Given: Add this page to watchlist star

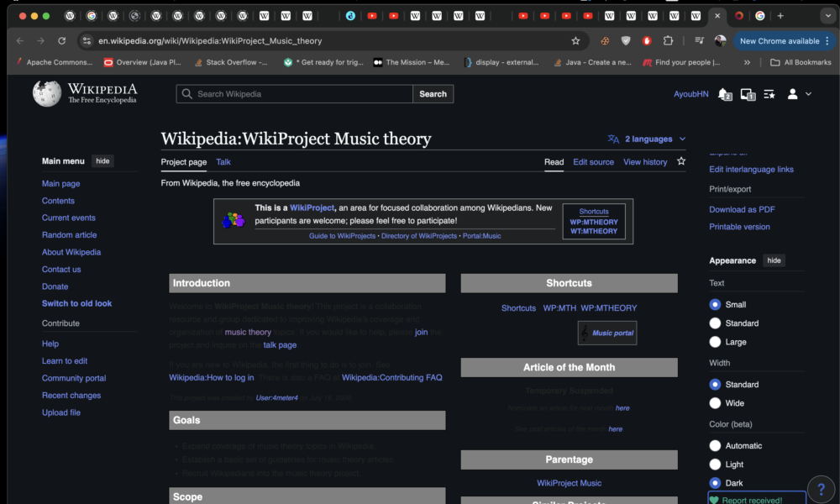Looking at the screenshot, I should (x=681, y=161).
